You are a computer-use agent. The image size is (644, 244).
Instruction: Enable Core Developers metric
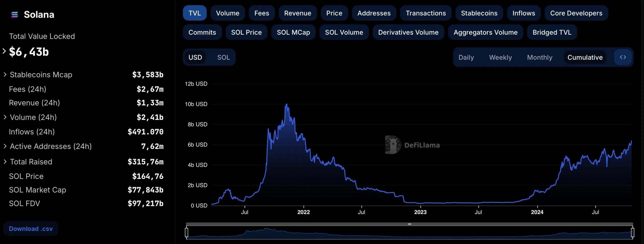[576, 13]
